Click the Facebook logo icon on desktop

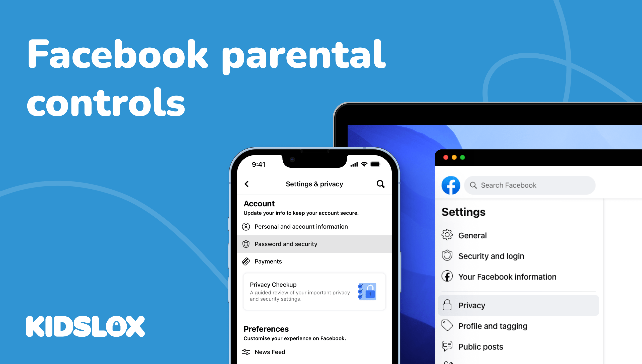tap(450, 185)
